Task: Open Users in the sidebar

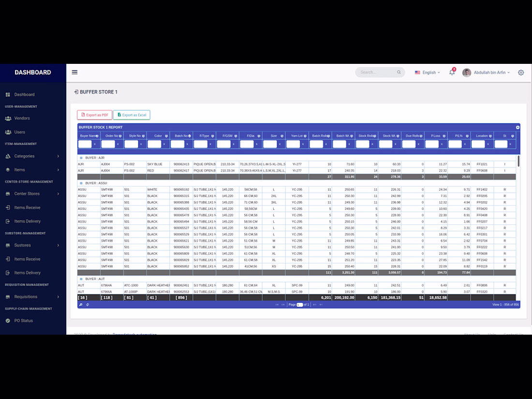Action: click(x=20, y=132)
